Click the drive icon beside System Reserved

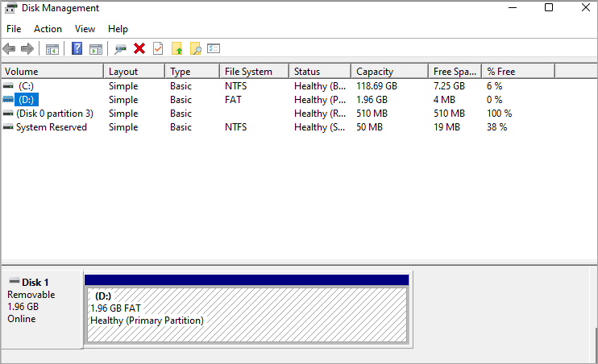8,127
